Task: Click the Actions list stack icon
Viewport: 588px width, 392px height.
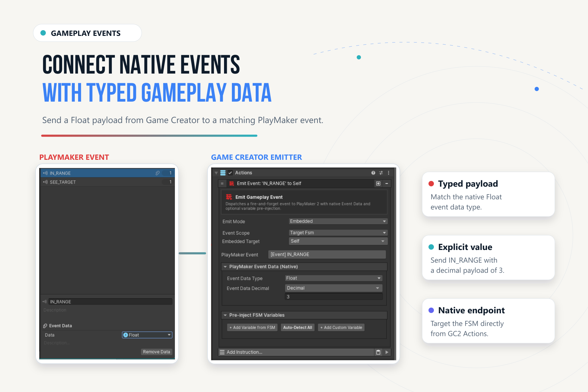Action: click(223, 173)
